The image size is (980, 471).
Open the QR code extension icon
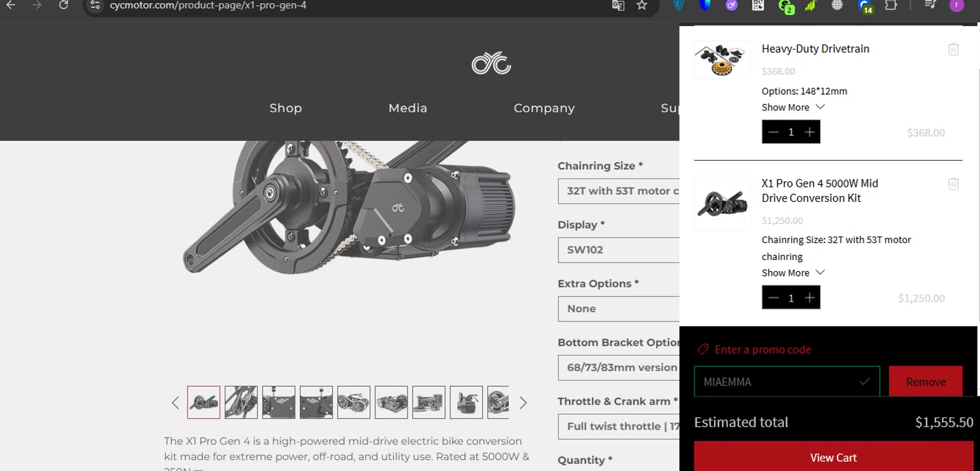(x=758, y=5)
